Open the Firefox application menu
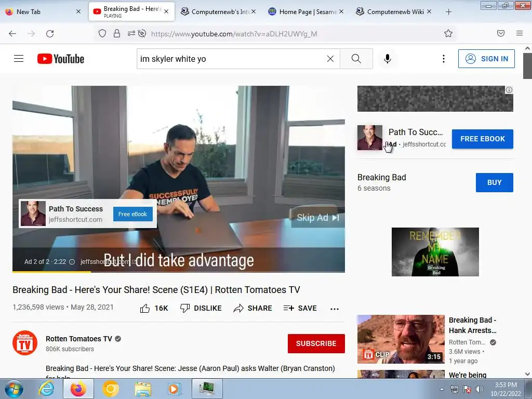Image resolution: width=532 pixels, height=399 pixels. 520,33
